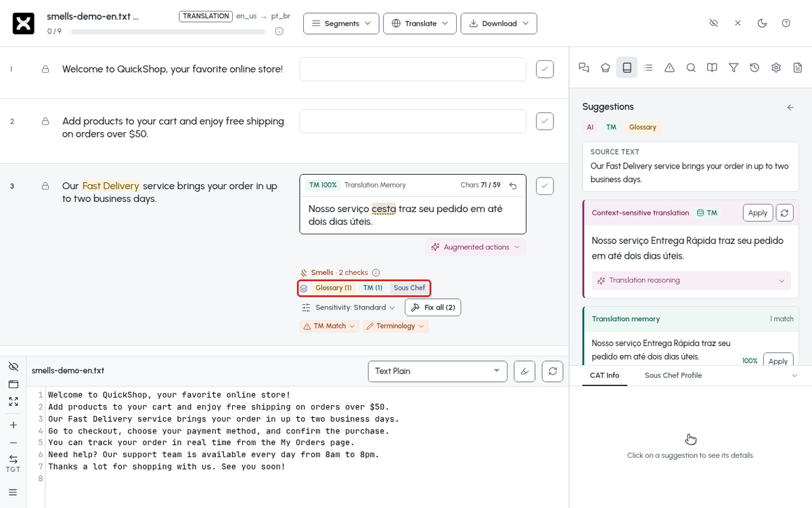812x508 pixels.
Task: Click the empty target field of segment 2
Action: coord(413,121)
